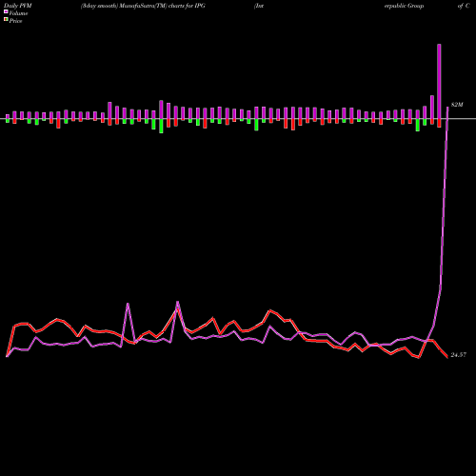Image resolution: width=476 pixels, height=476 pixels.
Task: Click the 'erpublic Group' title text
Action: (404, 6)
